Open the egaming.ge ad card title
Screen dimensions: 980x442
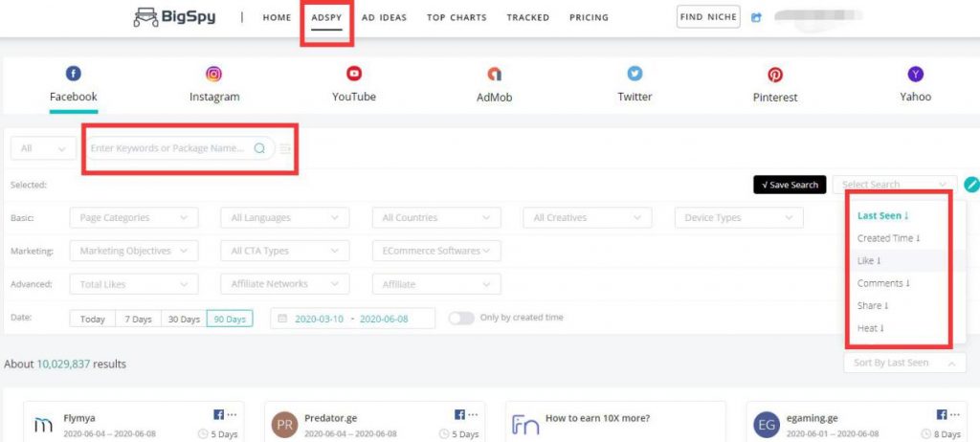pos(813,418)
